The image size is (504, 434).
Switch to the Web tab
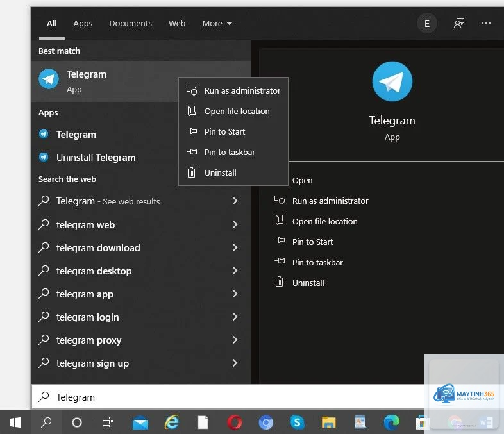(177, 24)
